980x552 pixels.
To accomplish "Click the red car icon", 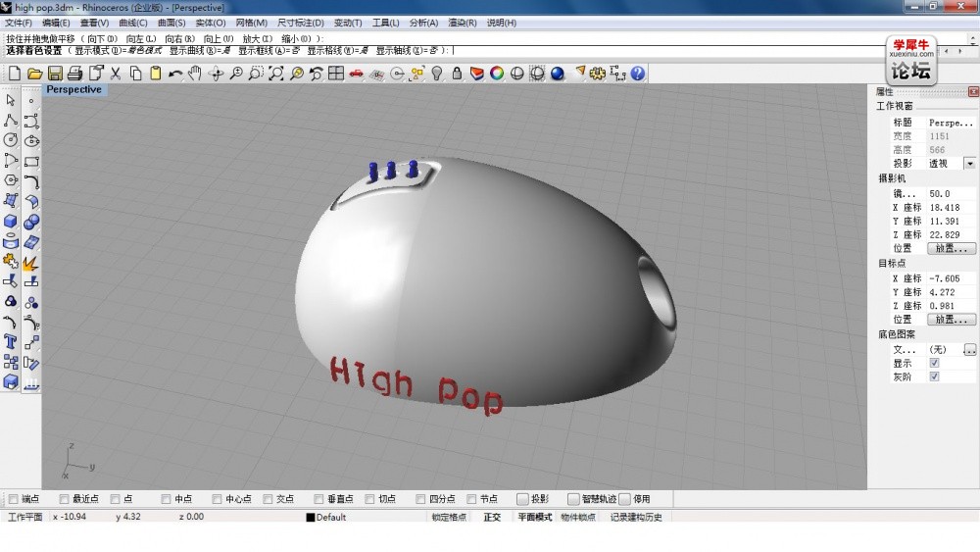I will 357,74.
